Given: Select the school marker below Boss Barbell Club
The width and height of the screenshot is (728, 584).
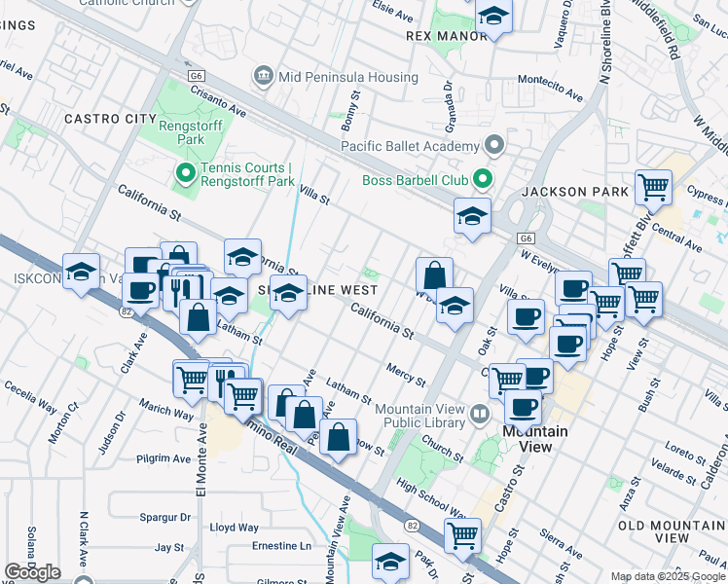Looking at the screenshot, I should [472, 218].
